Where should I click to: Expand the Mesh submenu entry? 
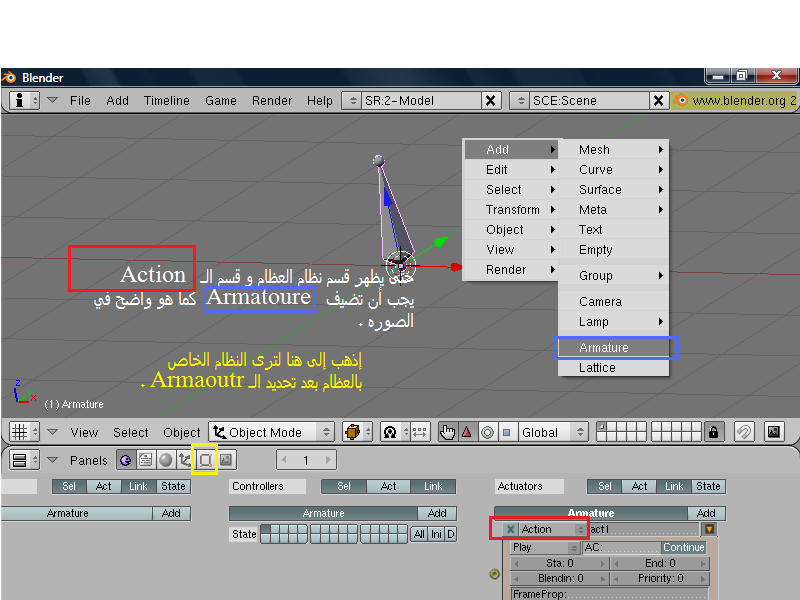coord(613,149)
